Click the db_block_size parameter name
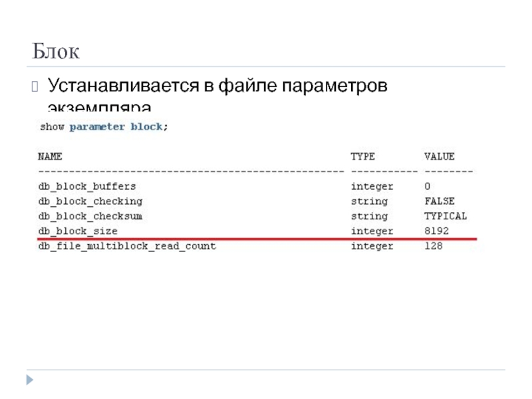Screen dimensions: 532x399 pos(78,231)
